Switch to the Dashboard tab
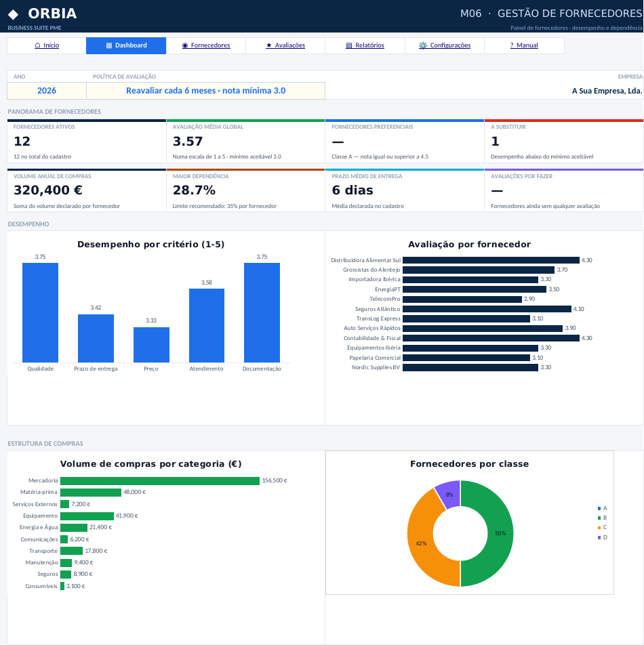The height and width of the screenshot is (645, 644). point(126,45)
